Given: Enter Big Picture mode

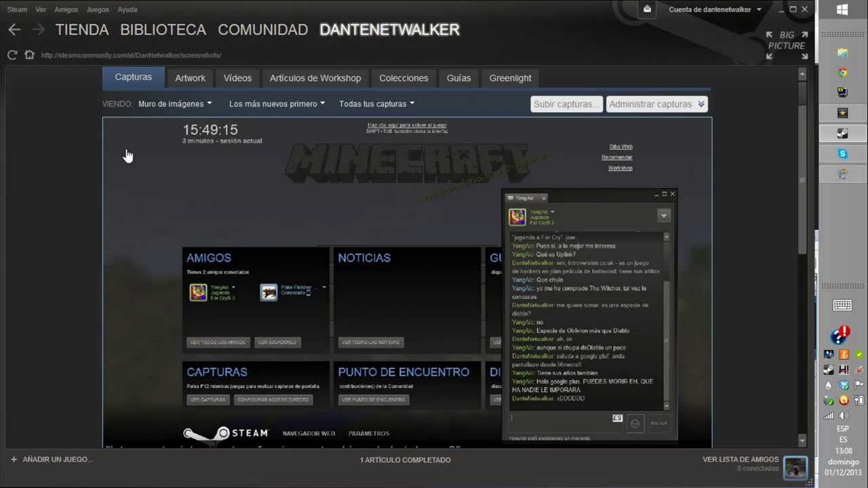Looking at the screenshot, I should pyautogui.click(x=787, y=45).
